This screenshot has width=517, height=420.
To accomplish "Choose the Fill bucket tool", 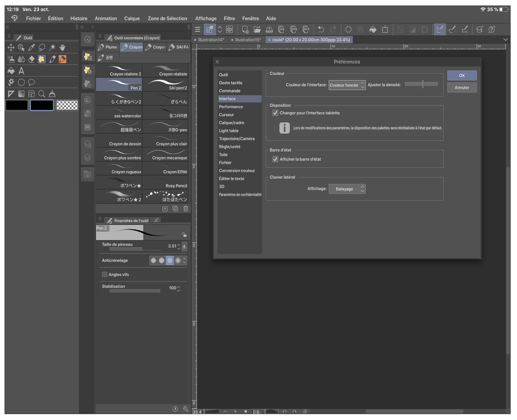I will 11,71.
